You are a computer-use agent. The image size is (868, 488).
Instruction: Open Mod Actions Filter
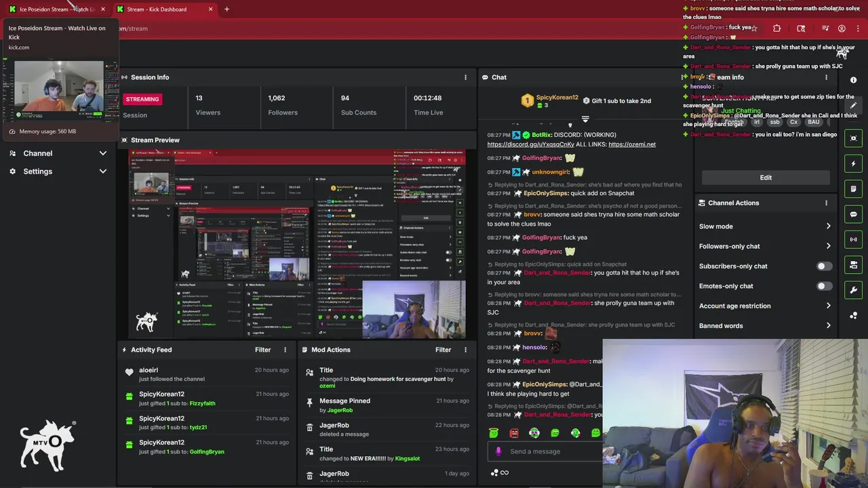click(443, 350)
